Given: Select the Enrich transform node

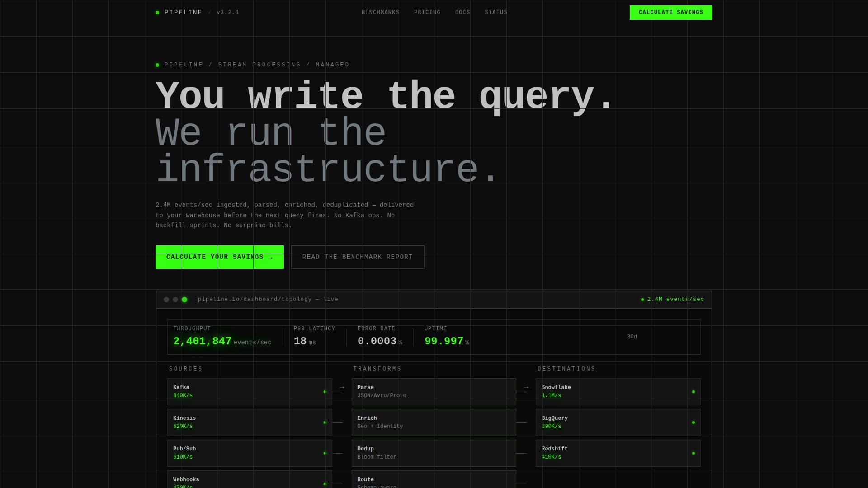Looking at the screenshot, I should [x=434, y=422].
